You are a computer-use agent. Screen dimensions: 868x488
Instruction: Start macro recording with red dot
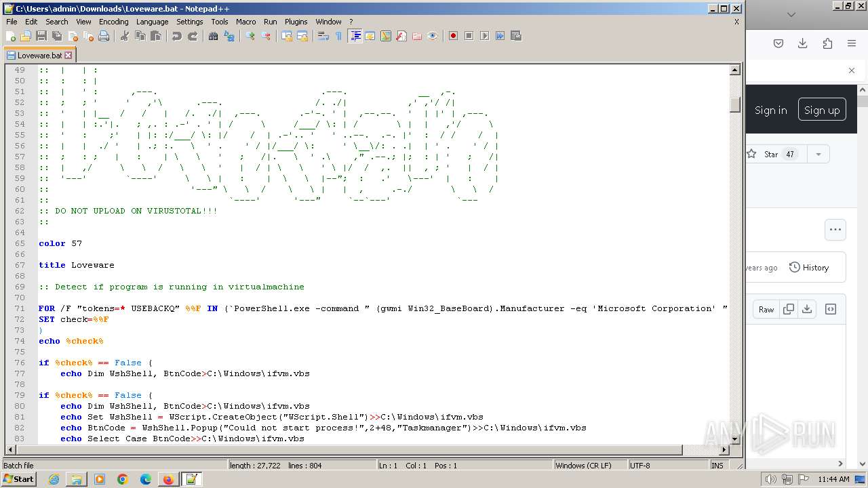click(x=453, y=36)
